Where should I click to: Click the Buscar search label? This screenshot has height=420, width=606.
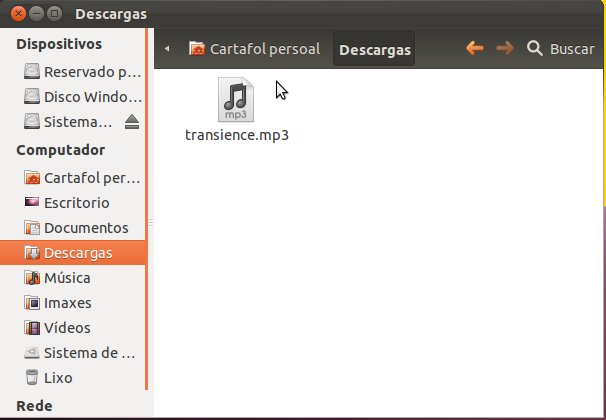[572, 49]
